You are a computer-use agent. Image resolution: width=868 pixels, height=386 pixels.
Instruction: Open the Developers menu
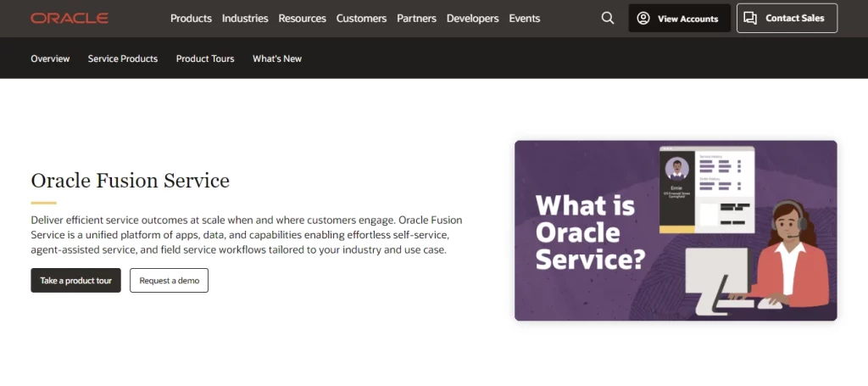(x=473, y=19)
